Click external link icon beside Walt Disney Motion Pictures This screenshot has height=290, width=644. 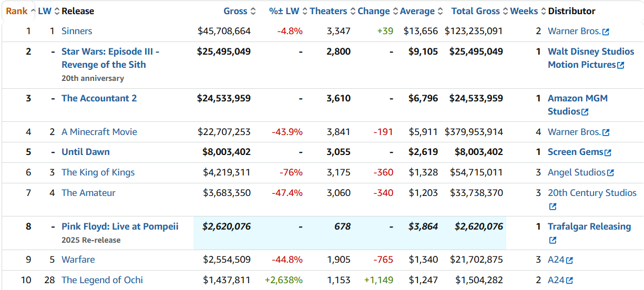[x=620, y=66]
